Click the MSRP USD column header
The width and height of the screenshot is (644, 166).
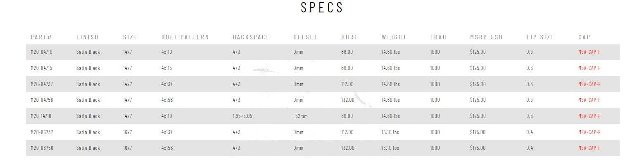tap(486, 37)
